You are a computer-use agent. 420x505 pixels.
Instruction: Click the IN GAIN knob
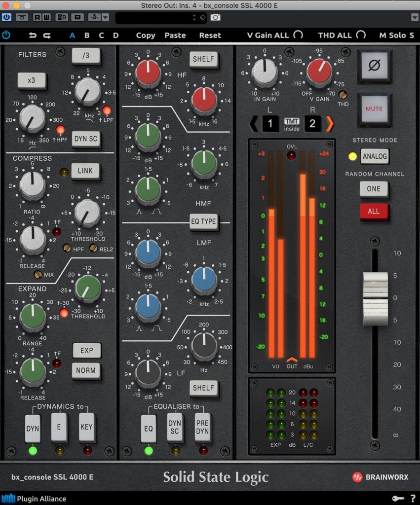(x=265, y=72)
